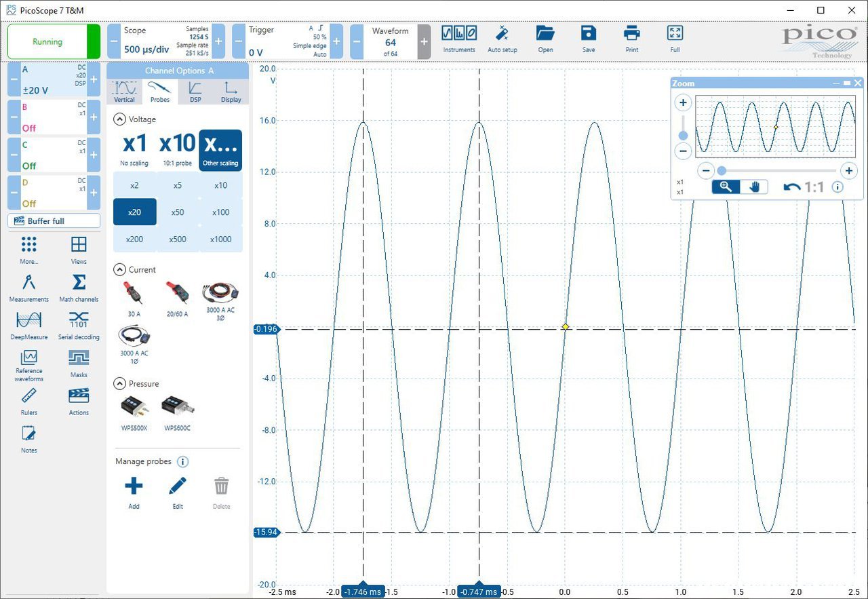Open Reference waveforms

click(x=28, y=366)
